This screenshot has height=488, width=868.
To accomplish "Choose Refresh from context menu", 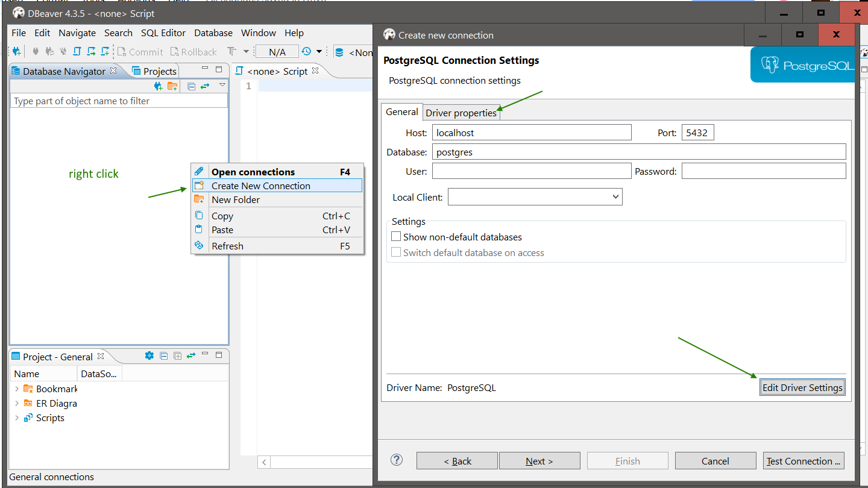I will coord(277,246).
